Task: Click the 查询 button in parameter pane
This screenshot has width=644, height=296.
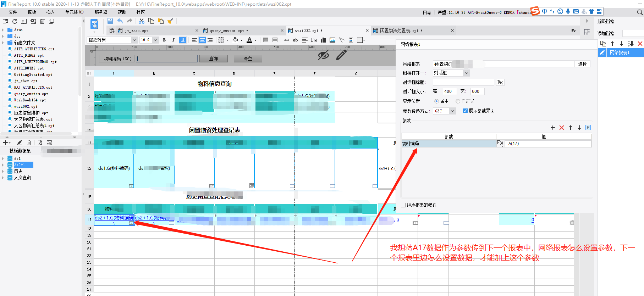Action: point(213,59)
